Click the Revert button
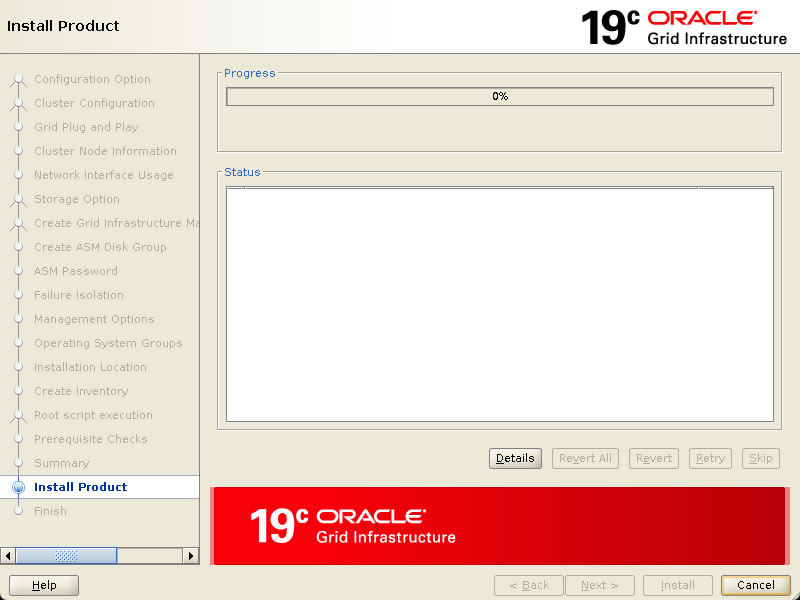Viewport: 800px width, 600px height. pos(654,458)
